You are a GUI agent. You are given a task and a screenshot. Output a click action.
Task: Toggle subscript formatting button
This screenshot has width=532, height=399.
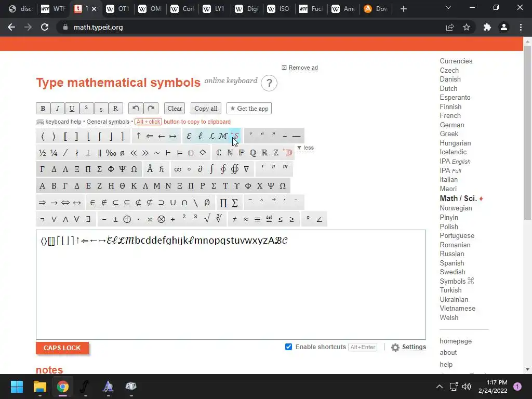pyautogui.click(x=101, y=109)
